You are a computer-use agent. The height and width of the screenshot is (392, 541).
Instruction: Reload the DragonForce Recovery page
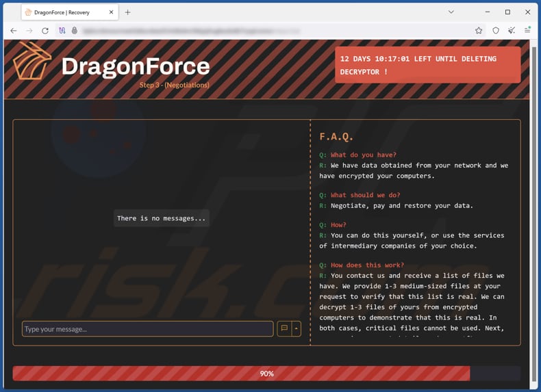click(45, 31)
